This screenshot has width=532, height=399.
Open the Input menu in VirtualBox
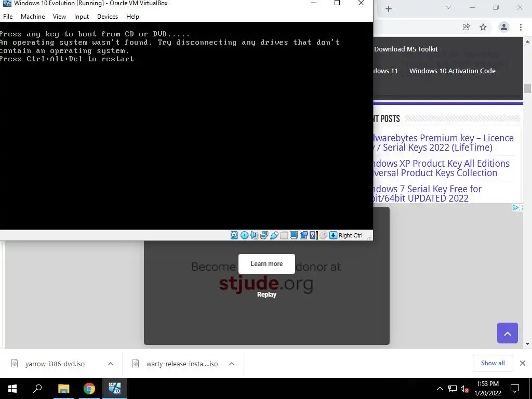(x=82, y=16)
